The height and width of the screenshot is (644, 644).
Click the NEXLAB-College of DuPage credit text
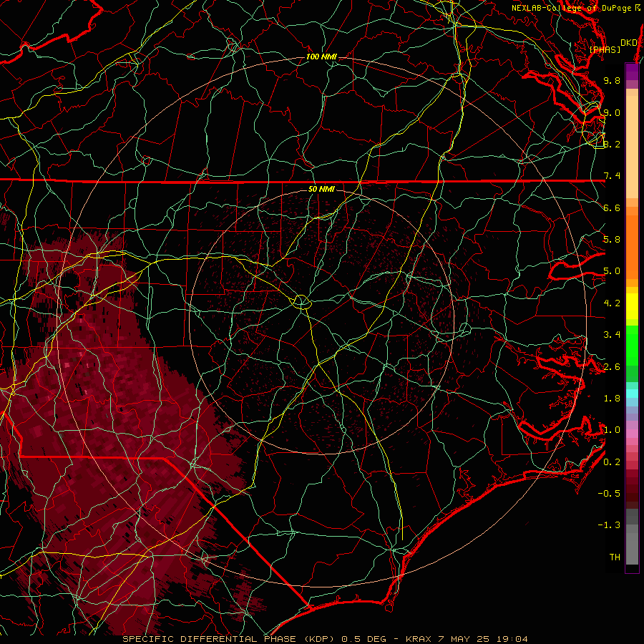tap(575, 8)
